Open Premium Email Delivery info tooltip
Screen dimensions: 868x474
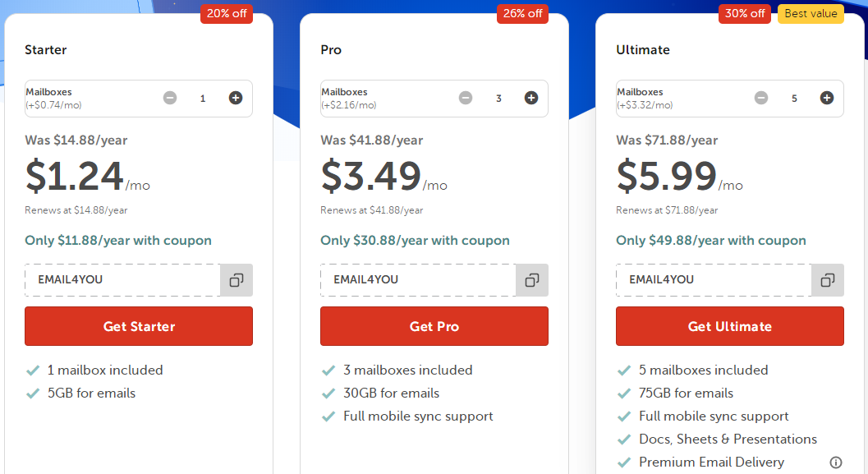click(x=836, y=462)
